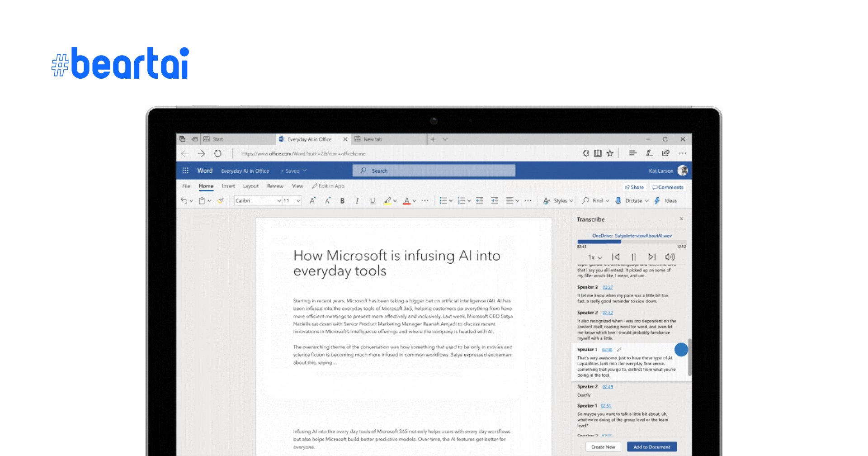This screenshot has height=456, width=868.
Task: Open the extensions puzzle icon
Action: (x=586, y=153)
